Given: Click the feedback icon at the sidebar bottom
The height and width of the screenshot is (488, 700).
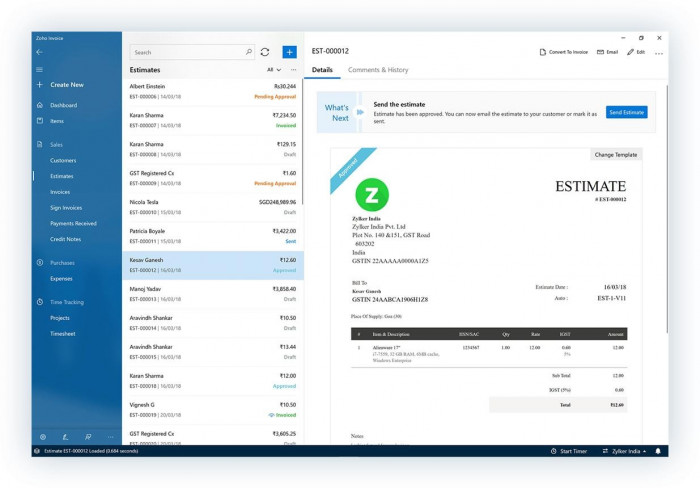Looking at the screenshot, I should [88, 437].
